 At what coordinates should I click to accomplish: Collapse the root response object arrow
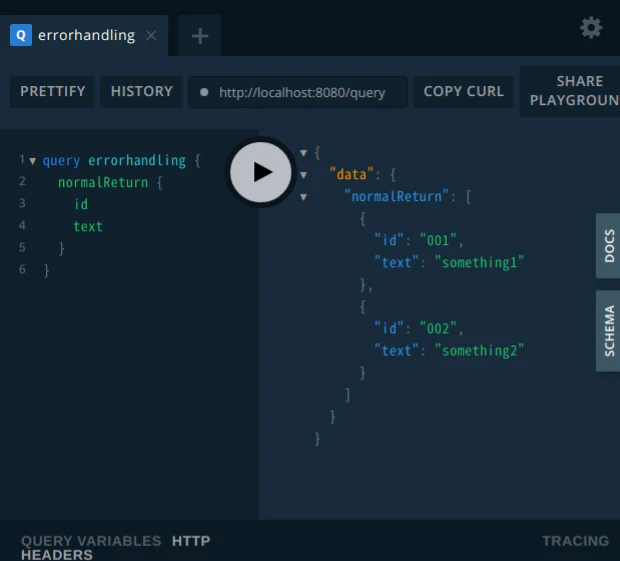(303, 153)
